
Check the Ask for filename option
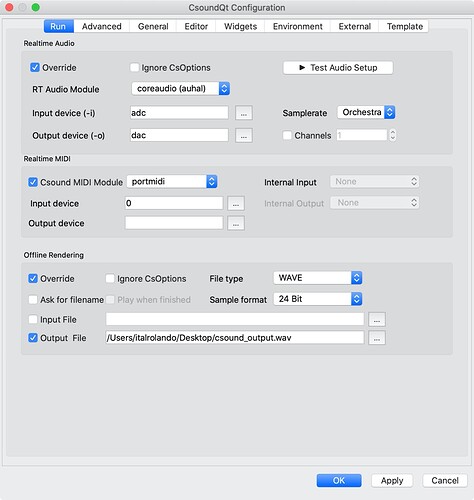point(33,300)
